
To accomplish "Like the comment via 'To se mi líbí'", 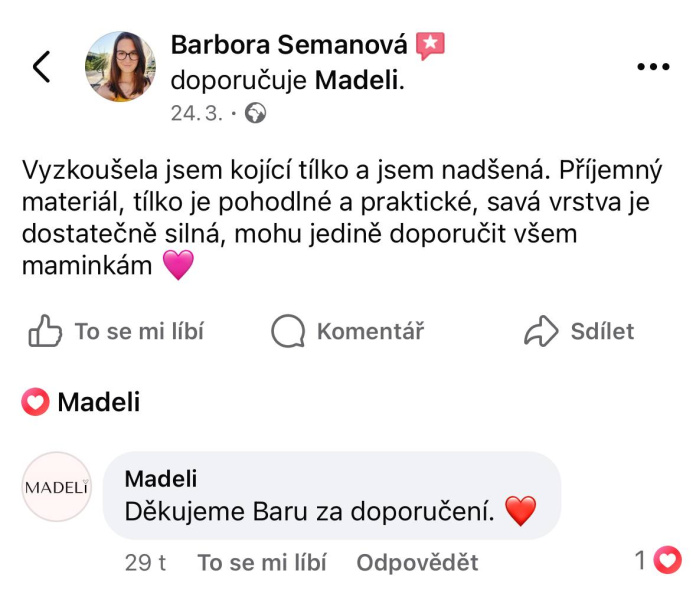I will pos(262,563).
